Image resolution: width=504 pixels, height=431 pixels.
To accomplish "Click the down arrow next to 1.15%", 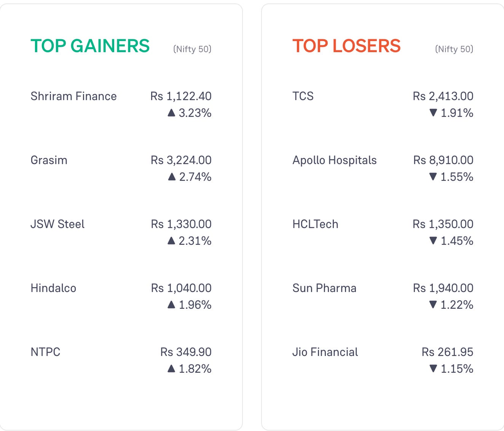I will [433, 369].
